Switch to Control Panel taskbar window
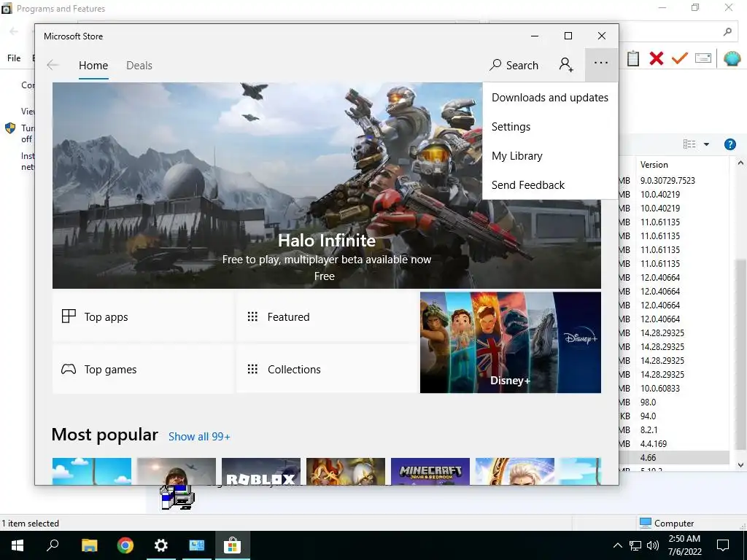 pyautogui.click(x=197, y=545)
